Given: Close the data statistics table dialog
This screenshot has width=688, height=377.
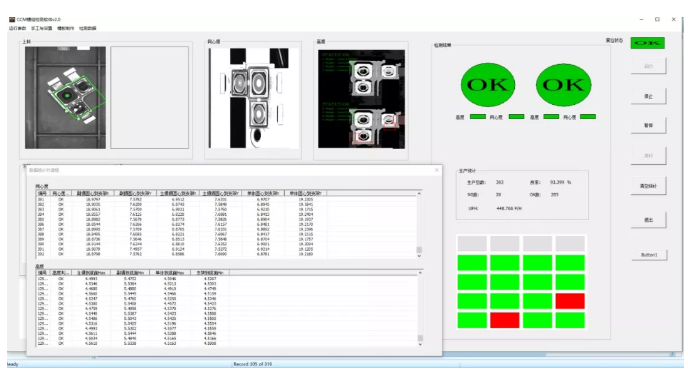Looking at the screenshot, I should coord(437,170).
